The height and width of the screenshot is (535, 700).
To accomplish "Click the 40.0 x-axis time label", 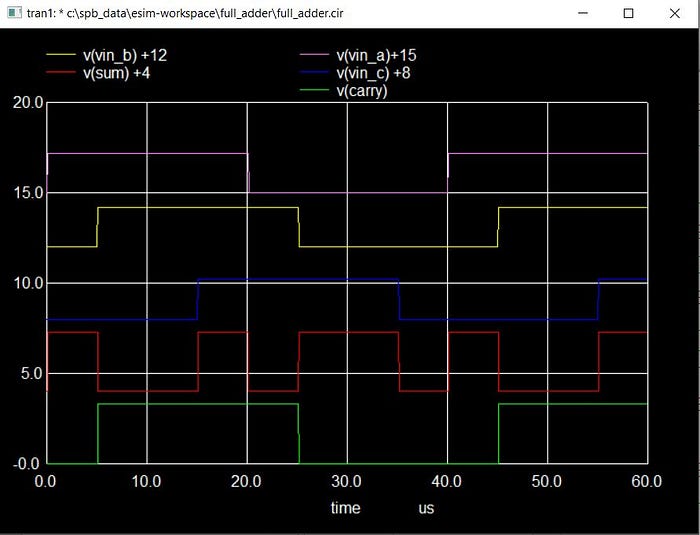I will tap(446, 481).
